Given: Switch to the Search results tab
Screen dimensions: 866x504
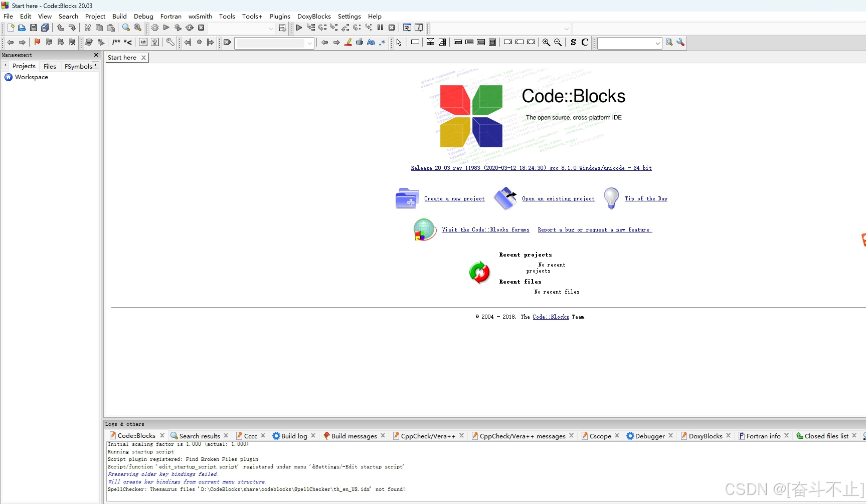Looking at the screenshot, I should click(200, 436).
